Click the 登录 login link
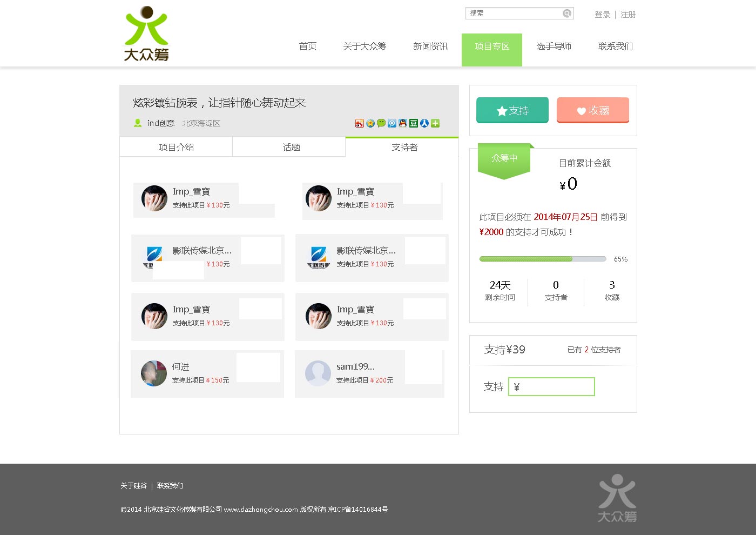 [x=602, y=15]
